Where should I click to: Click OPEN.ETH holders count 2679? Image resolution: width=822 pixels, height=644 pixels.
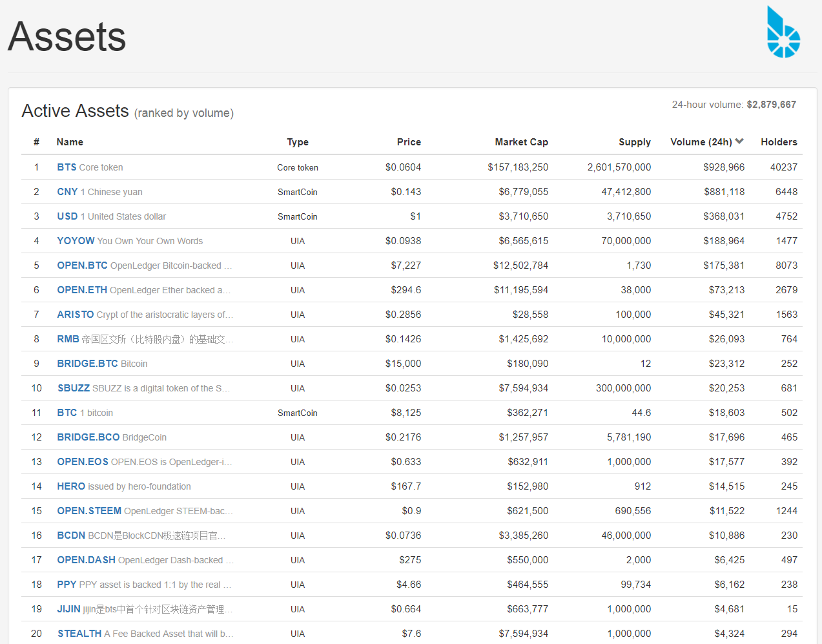tap(786, 290)
